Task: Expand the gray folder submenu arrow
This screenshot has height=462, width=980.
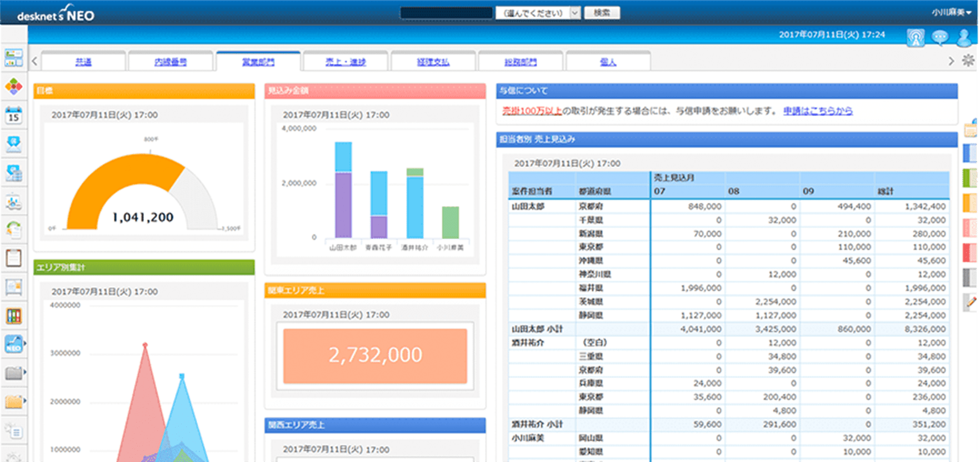Action: click(x=25, y=372)
